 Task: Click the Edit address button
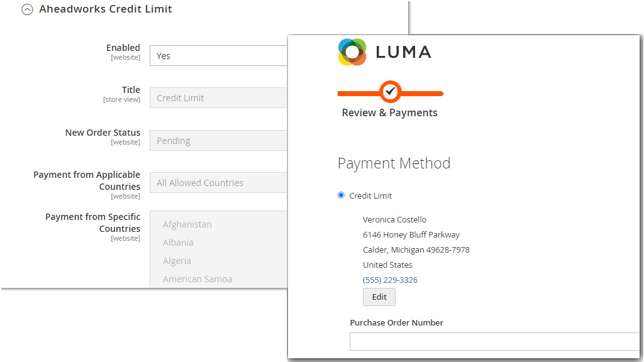click(379, 297)
